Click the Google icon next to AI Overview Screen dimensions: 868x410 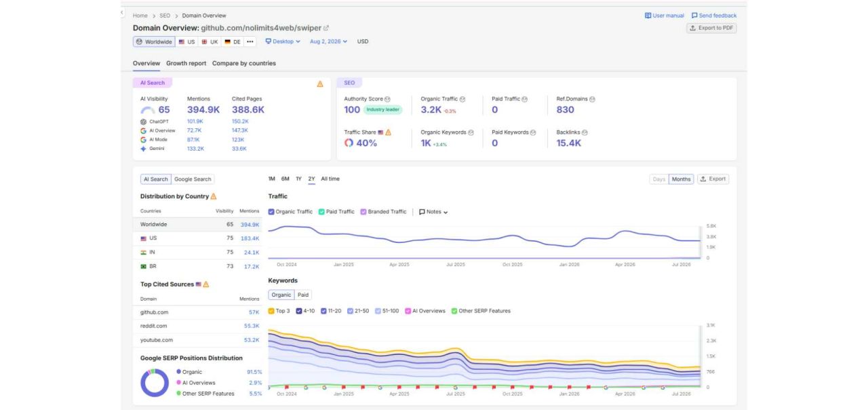tap(144, 130)
